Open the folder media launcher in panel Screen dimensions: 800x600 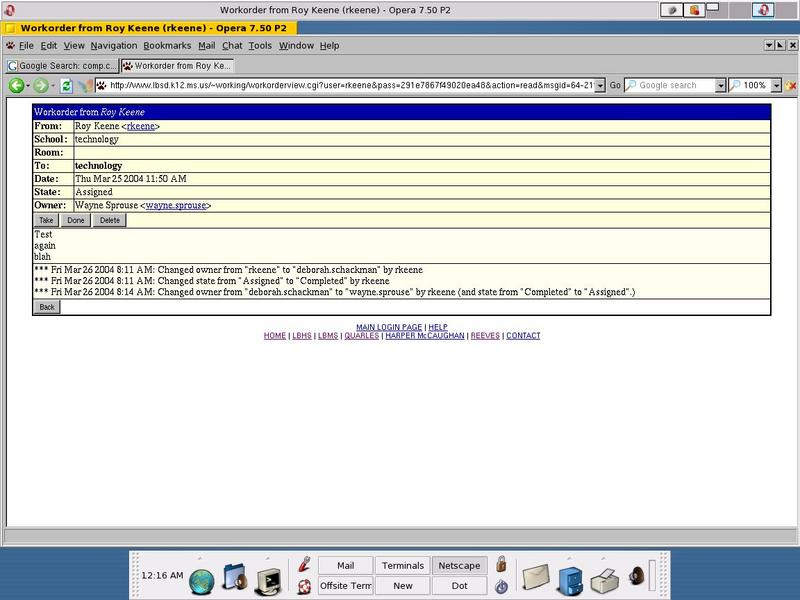coord(235,578)
